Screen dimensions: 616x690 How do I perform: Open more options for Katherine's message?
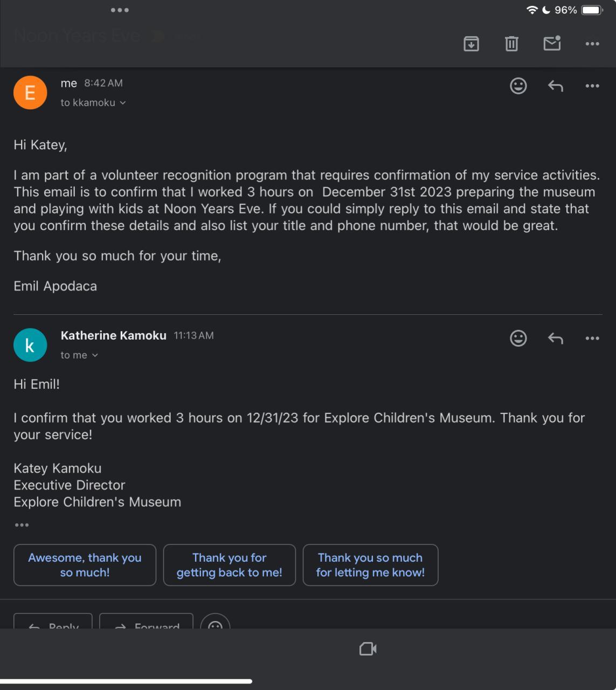[592, 338]
